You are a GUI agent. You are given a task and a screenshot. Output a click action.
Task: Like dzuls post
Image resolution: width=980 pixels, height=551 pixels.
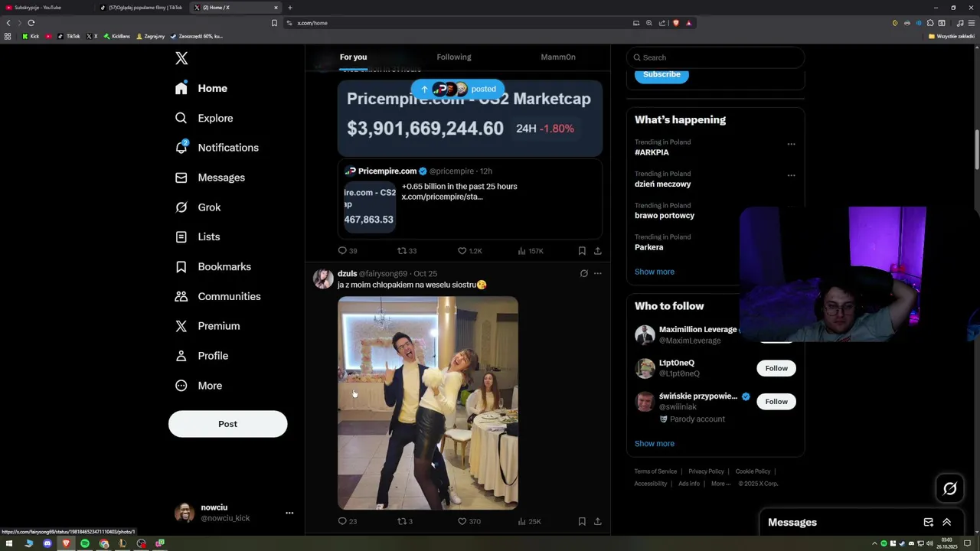click(469, 521)
